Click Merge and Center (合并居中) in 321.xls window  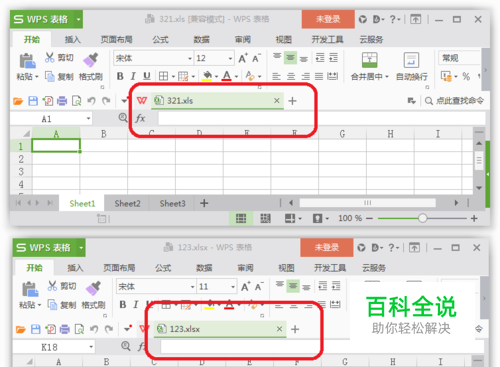[370, 66]
